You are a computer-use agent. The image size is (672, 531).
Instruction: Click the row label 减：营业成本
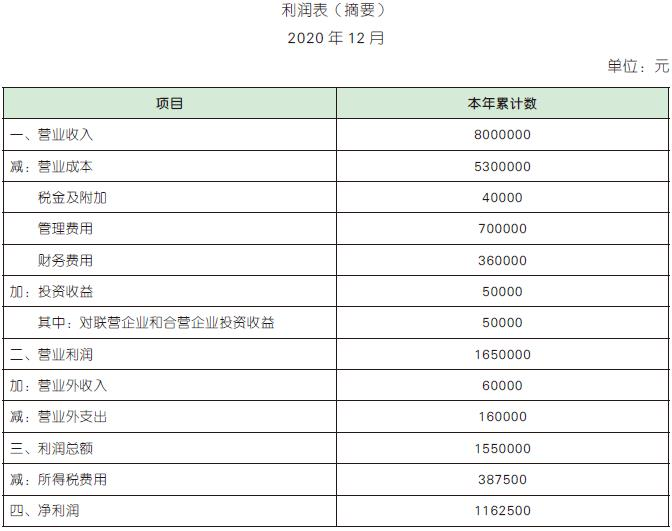pos(51,166)
